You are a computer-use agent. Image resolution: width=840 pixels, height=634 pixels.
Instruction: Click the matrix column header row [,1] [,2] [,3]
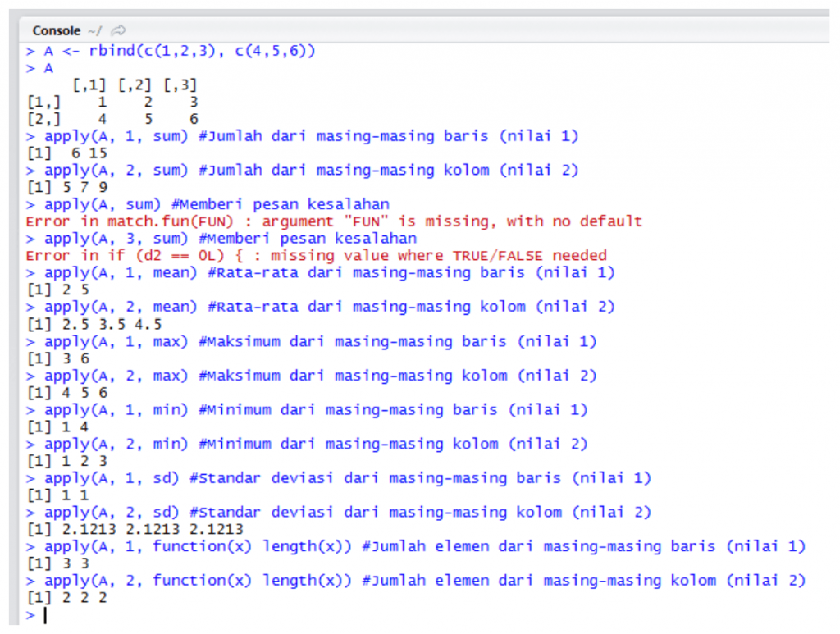(135, 85)
